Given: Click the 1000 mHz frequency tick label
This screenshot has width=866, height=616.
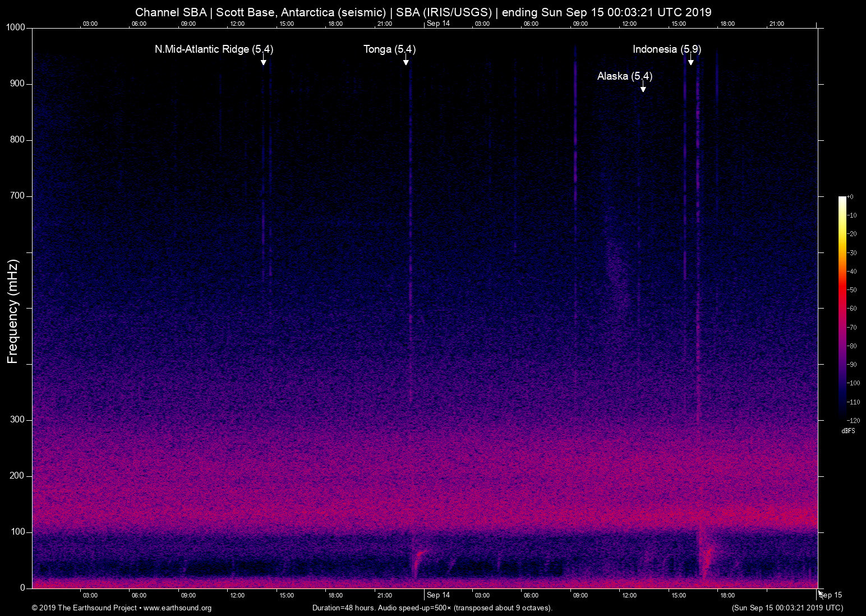Looking at the screenshot, I should 15,27.
